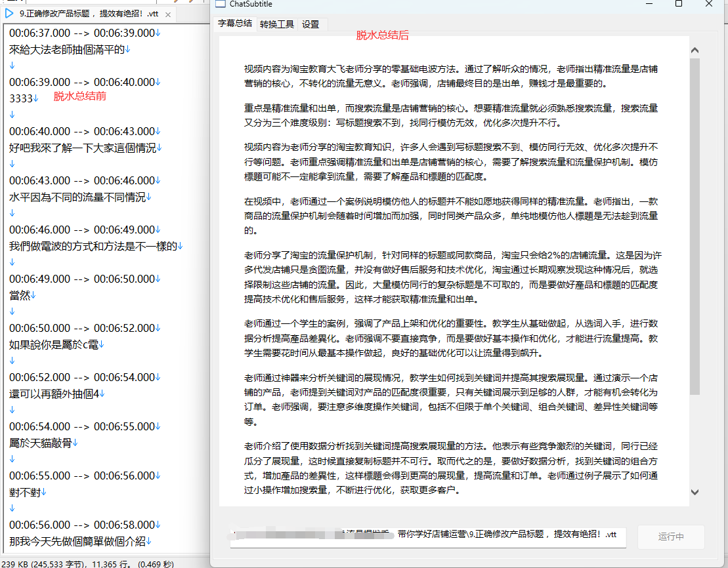Viewport: 728px width, 568px height.
Task: Click timestamp 00:06:49.000 --> 00:06:50.000
Action: [x=81, y=279]
